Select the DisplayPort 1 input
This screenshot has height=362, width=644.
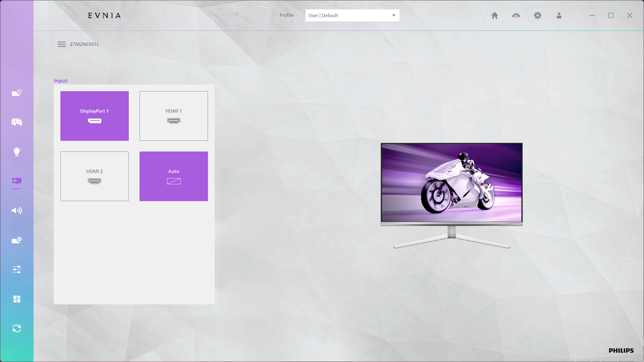pyautogui.click(x=95, y=116)
